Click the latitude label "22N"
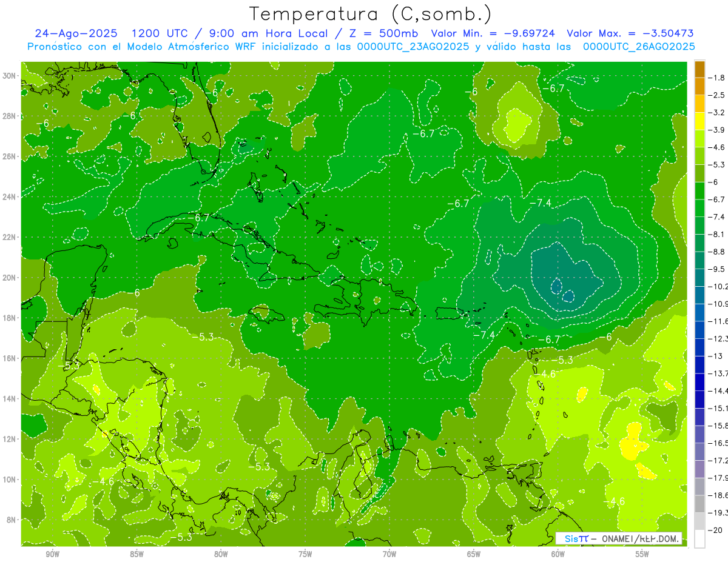Image resolution: width=728 pixels, height=562 pixels. tap(9, 237)
